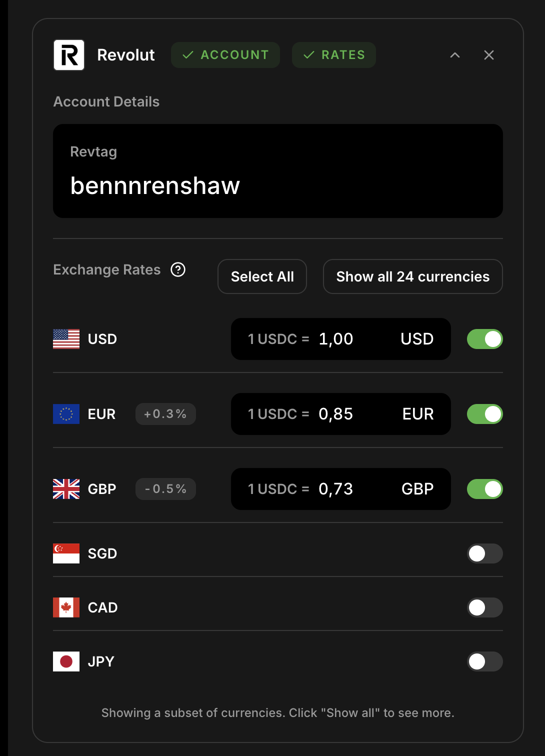The image size is (545, 756).
Task: Show all 24 currencies
Action: [412, 276]
